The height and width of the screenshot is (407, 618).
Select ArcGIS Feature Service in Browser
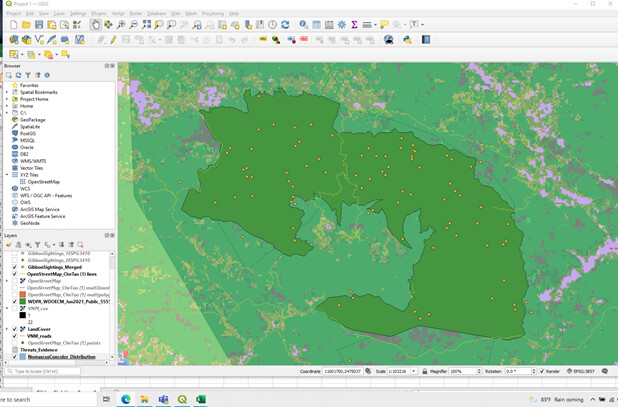(x=43, y=216)
